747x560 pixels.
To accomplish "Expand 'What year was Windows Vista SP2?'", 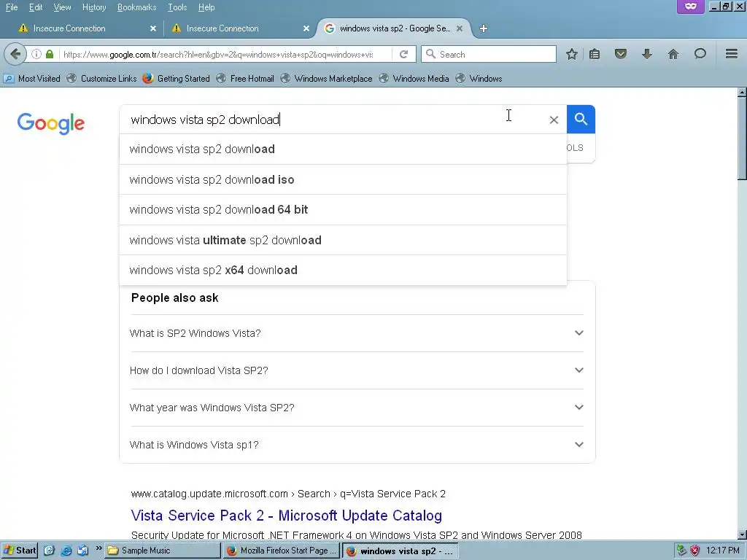I will tap(357, 408).
